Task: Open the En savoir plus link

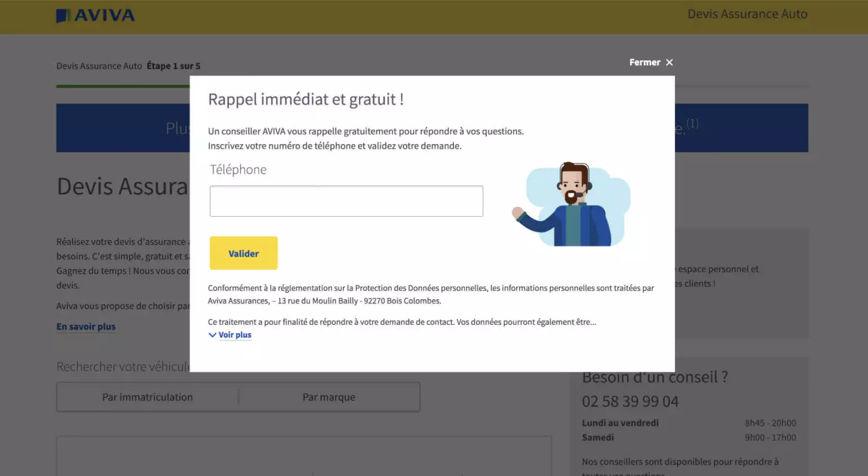Action: pos(86,327)
